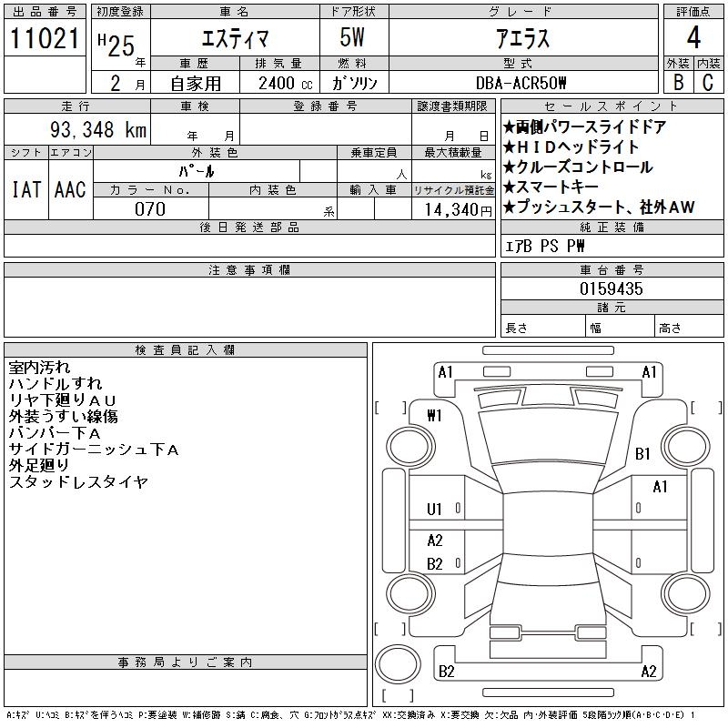Select the 後日発送部品 header
728x728 pixels.
pyautogui.click(x=249, y=227)
